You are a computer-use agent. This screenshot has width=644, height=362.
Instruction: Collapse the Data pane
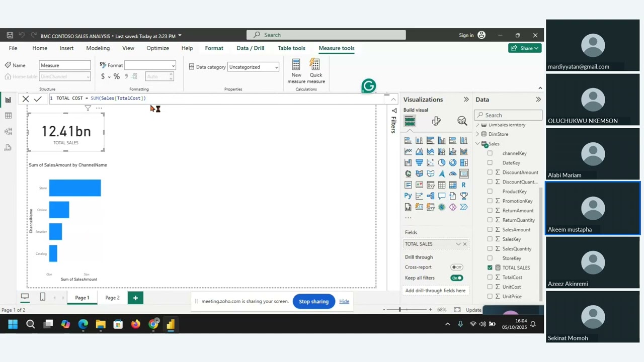(538, 100)
